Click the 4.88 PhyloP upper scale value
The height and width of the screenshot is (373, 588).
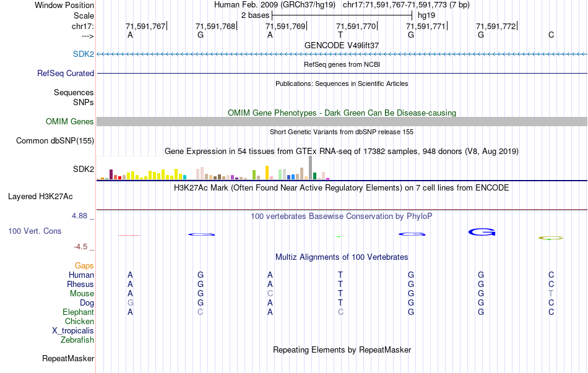(79, 215)
